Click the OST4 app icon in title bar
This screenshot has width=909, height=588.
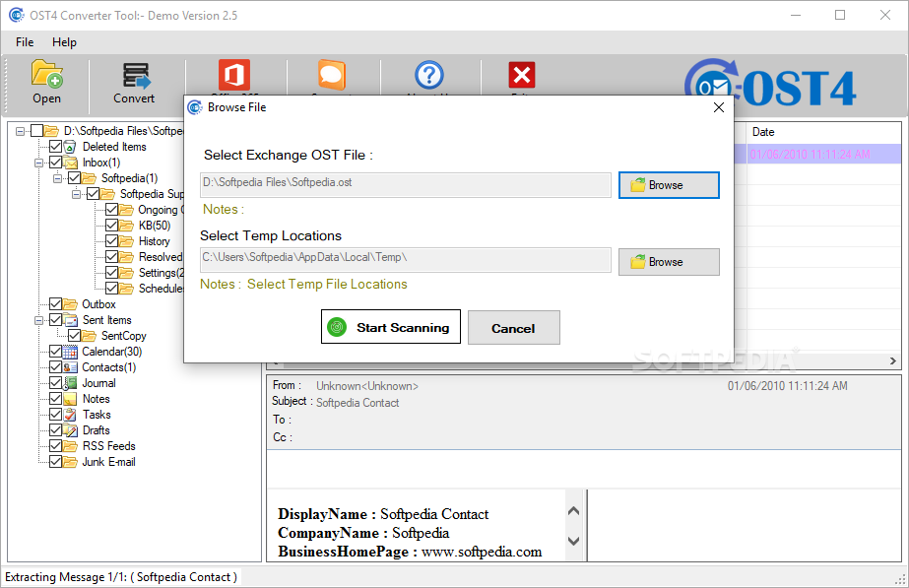click(x=17, y=15)
